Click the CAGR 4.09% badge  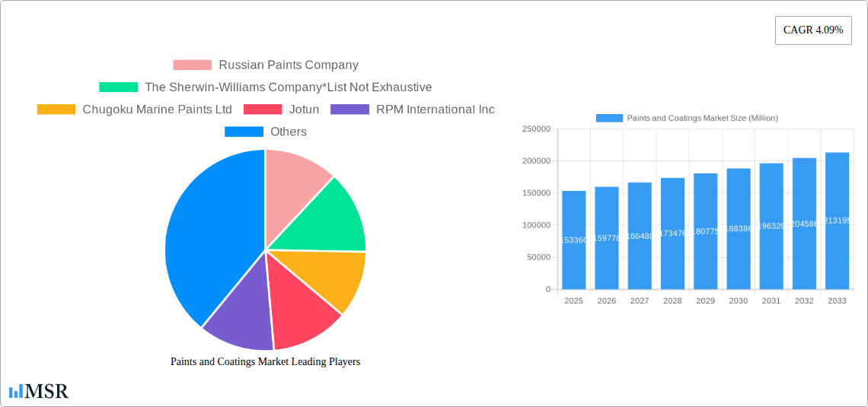[x=813, y=30]
